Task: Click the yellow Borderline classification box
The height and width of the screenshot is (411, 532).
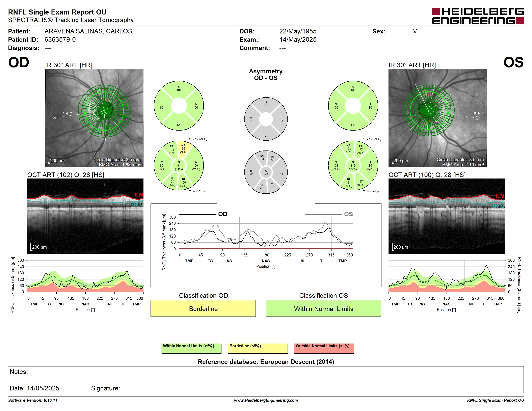Action: (203, 308)
